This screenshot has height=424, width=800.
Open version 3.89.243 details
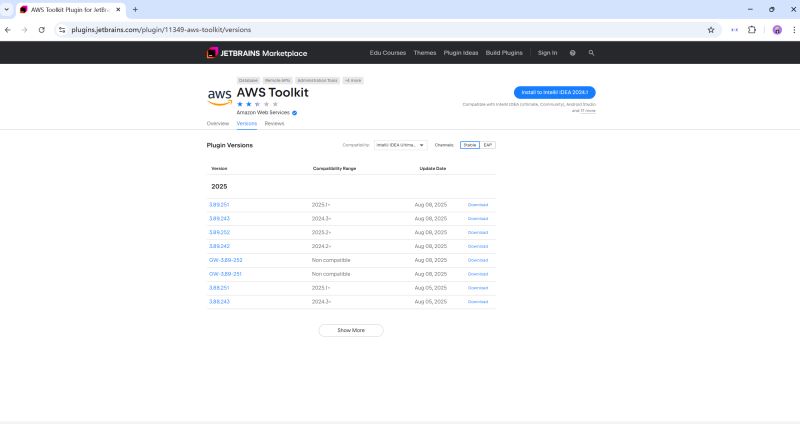pos(219,218)
